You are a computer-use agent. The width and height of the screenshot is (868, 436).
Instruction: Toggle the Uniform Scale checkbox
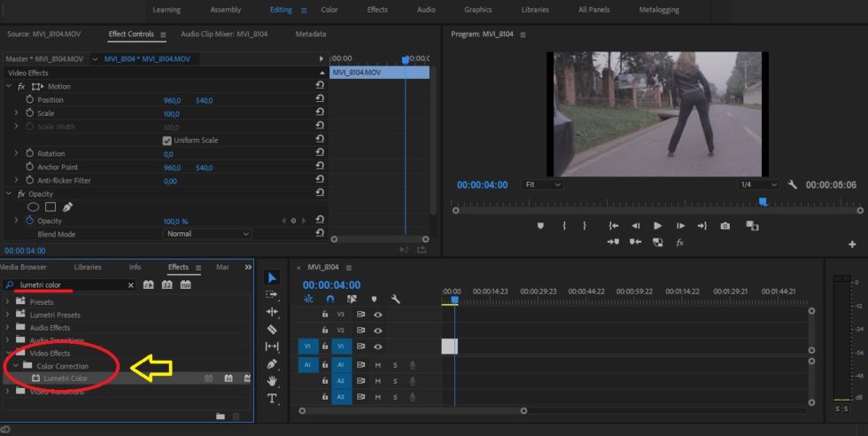pos(167,141)
